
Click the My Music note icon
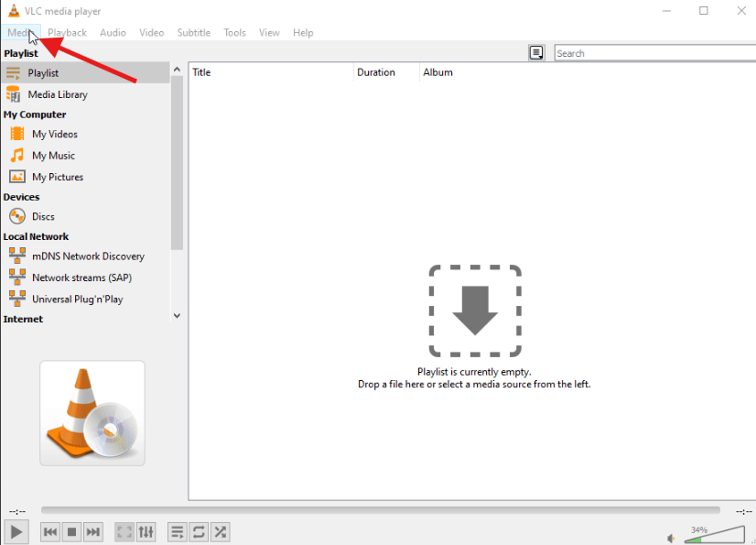tap(16, 156)
